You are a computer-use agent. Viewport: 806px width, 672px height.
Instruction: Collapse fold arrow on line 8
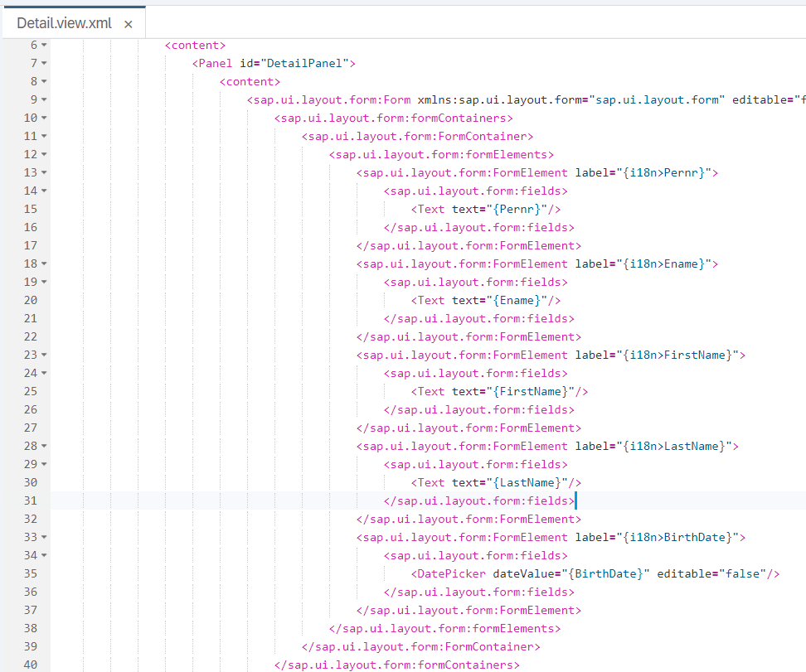(x=44, y=82)
